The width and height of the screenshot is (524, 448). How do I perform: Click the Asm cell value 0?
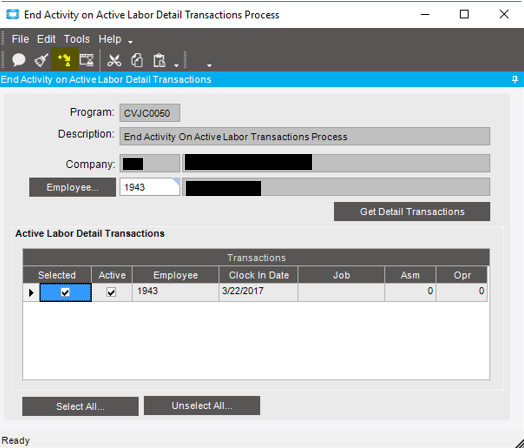(410, 292)
